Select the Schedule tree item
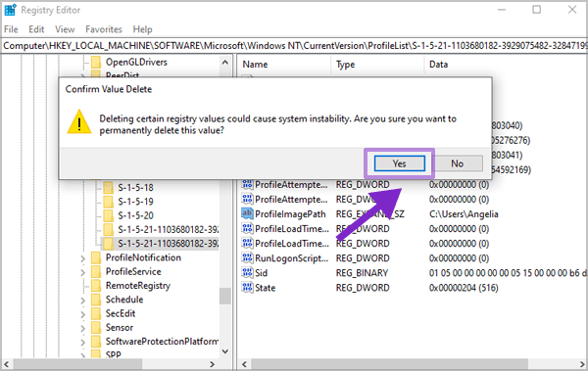The width and height of the screenshot is (588, 371). (x=124, y=300)
